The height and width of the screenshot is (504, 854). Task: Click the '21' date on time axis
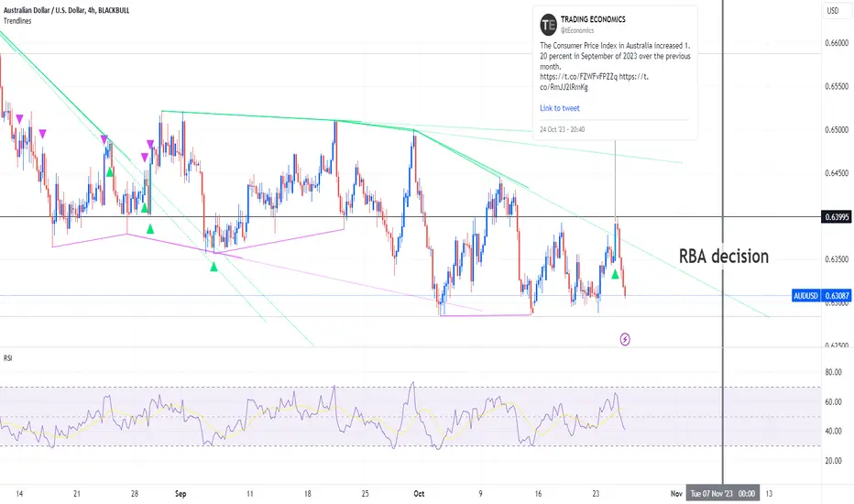(x=77, y=494)
